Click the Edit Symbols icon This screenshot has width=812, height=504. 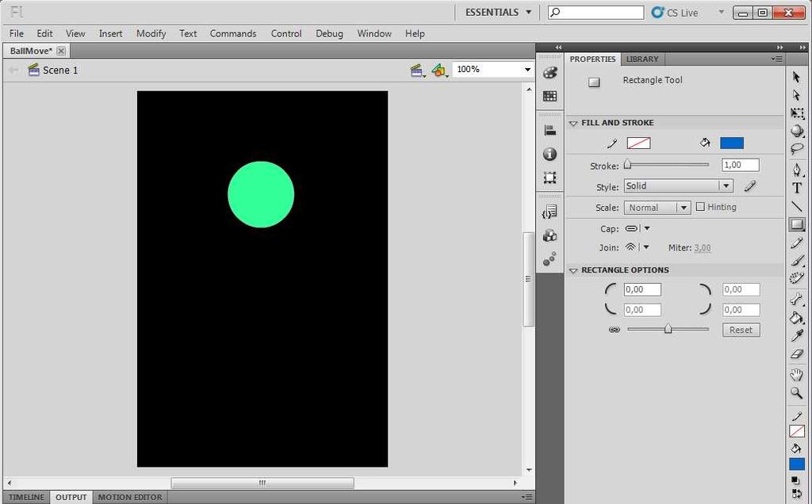coord(439,71)
